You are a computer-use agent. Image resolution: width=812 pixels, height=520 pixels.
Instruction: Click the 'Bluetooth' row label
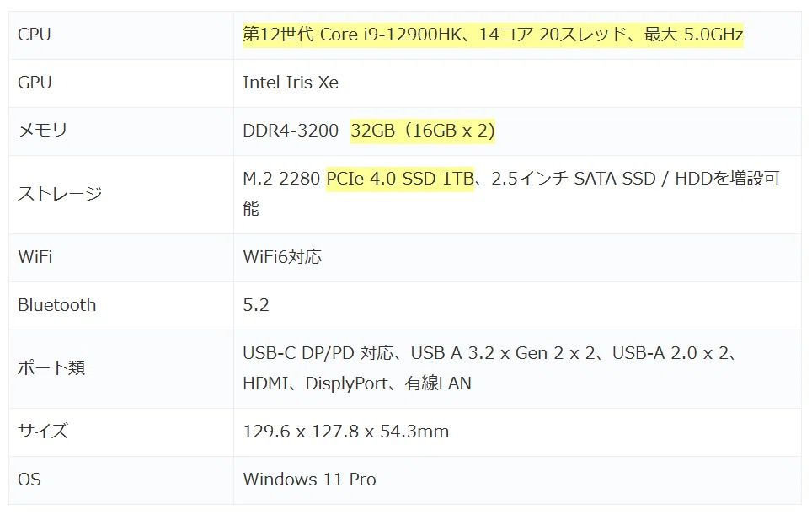[x=57, y=305]
